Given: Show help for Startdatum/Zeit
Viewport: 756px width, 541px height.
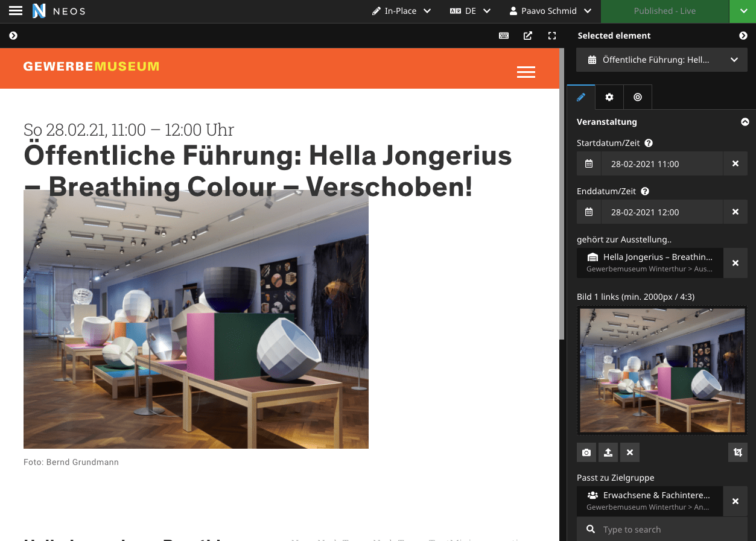Looking at the screenshot, I should click(x=649, y=144).
